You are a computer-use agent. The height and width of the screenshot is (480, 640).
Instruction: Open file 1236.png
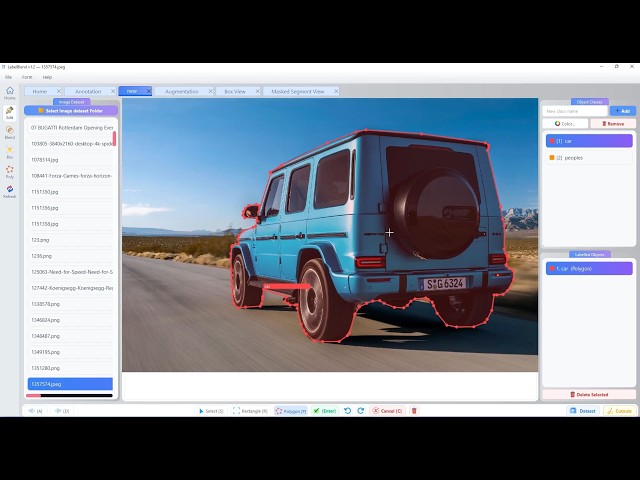click(70, 256)
